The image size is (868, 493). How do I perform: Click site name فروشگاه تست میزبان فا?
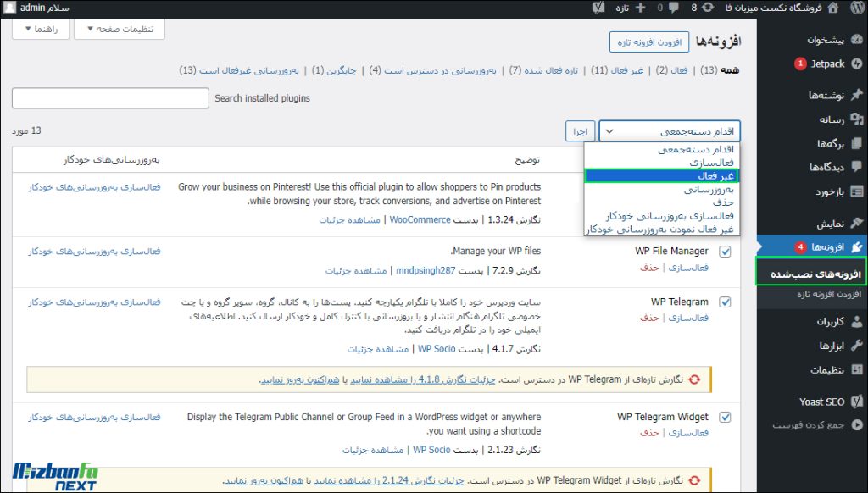[774, 8]
